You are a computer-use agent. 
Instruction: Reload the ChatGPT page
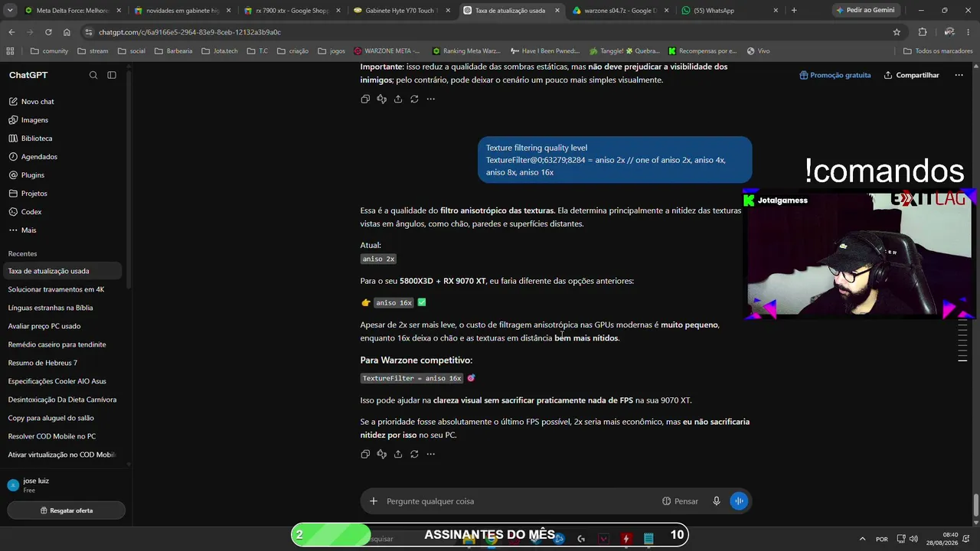pyautogui.click(x=48, y=32)
